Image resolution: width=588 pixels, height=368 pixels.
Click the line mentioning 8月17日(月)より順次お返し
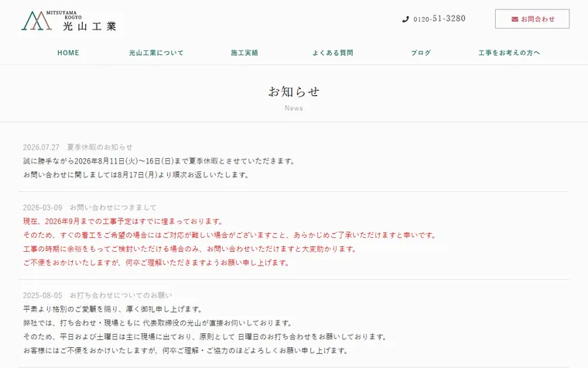pos(135,175)
